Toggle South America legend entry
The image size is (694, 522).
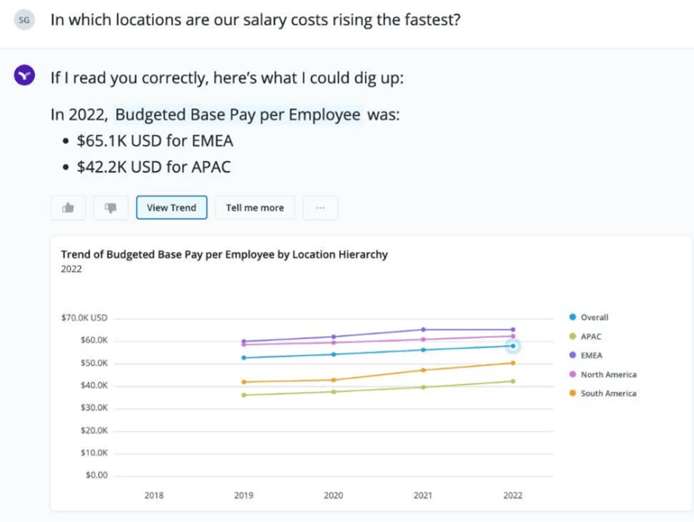click(x=603, y=393)
